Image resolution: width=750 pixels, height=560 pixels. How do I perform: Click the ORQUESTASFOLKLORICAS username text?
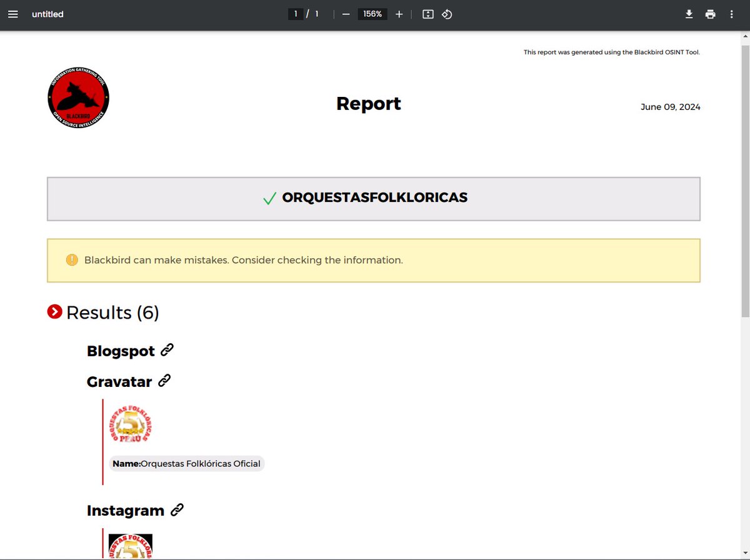point(375,197)
